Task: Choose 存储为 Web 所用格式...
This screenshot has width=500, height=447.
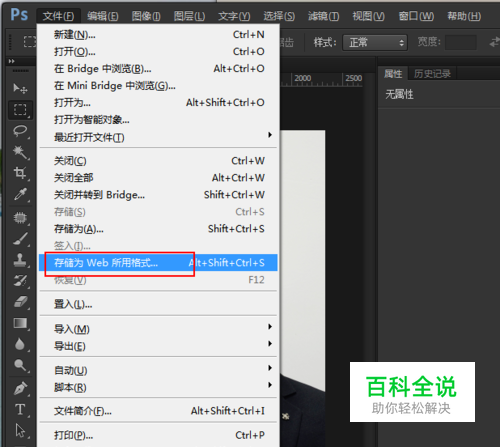Action: click(158, 263)
